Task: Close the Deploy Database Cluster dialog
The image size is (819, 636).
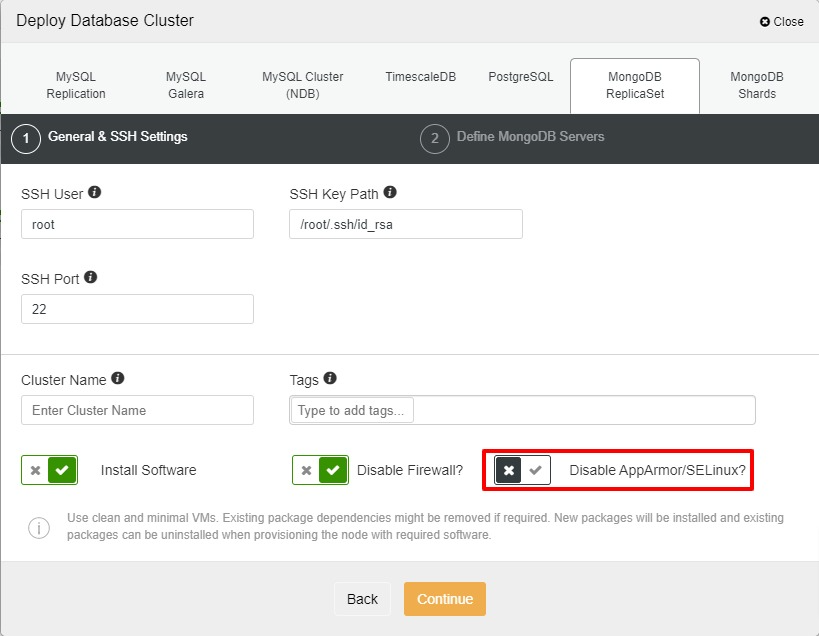Action: click(x=781, y=21)
